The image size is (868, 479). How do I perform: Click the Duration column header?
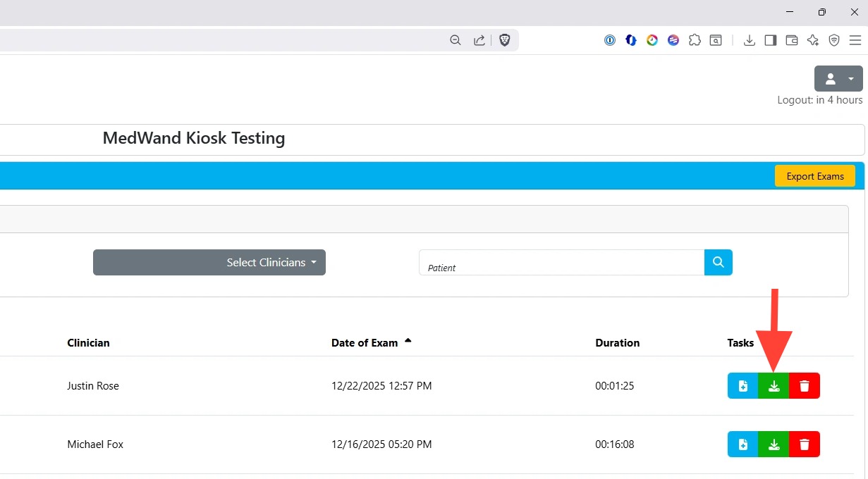(x=618, y=343)
